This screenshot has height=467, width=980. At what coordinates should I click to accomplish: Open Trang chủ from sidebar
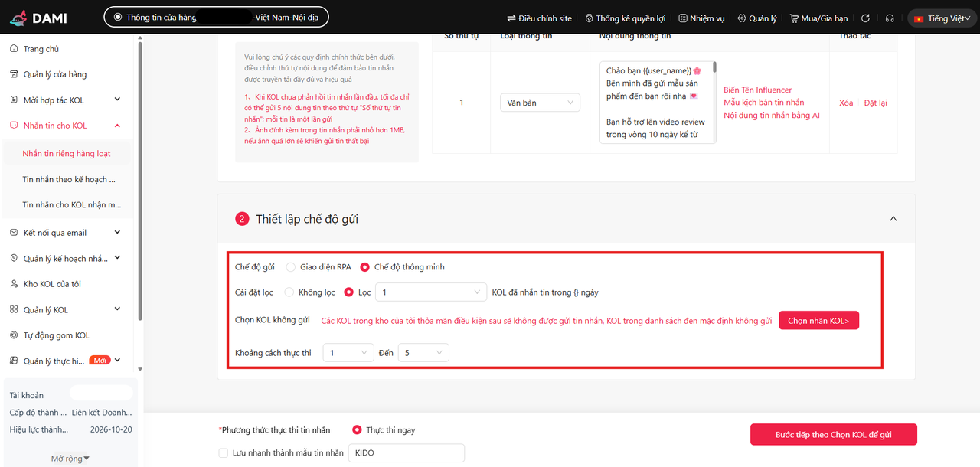[x=41, y=49]
